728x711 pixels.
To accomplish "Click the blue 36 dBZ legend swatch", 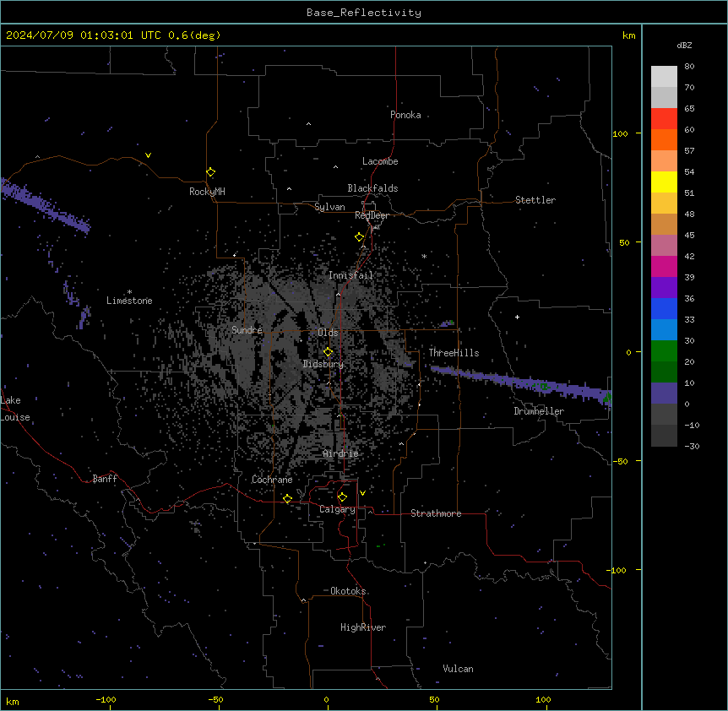I will [x=664, y=308].
